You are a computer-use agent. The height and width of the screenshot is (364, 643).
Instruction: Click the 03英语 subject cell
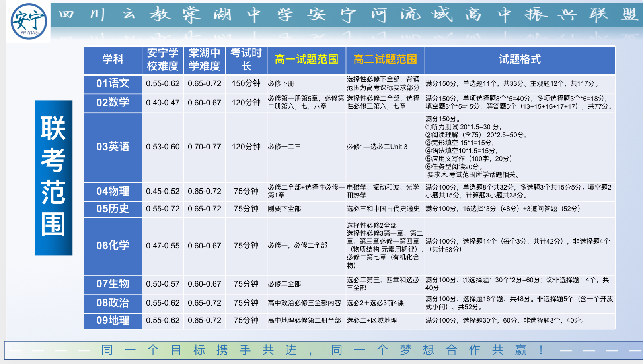[113, 147]
